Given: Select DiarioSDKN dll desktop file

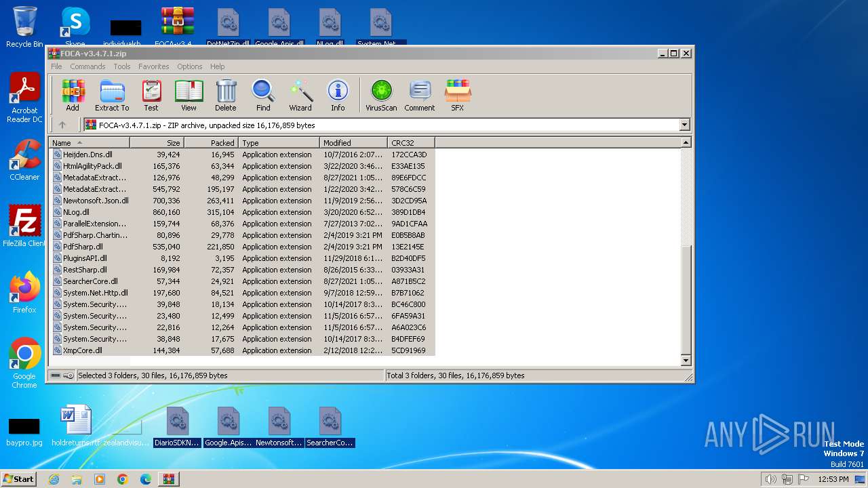Looking at the screenshot, I should tap(178, 427).
